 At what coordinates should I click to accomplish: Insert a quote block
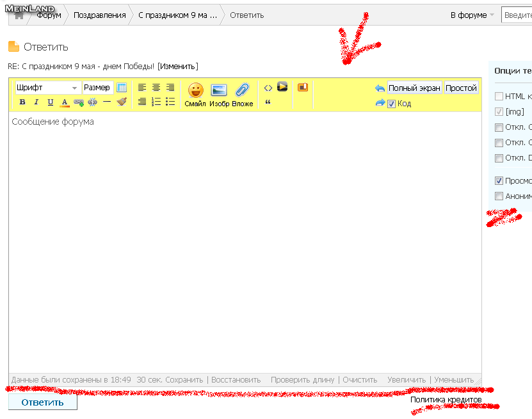point(268,102)
